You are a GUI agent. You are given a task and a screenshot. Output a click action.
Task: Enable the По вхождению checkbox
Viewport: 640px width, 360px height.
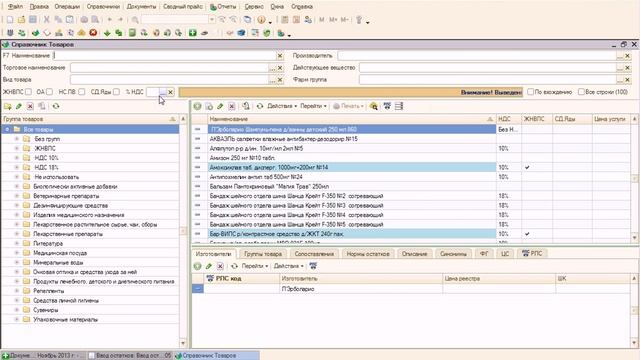531,92
